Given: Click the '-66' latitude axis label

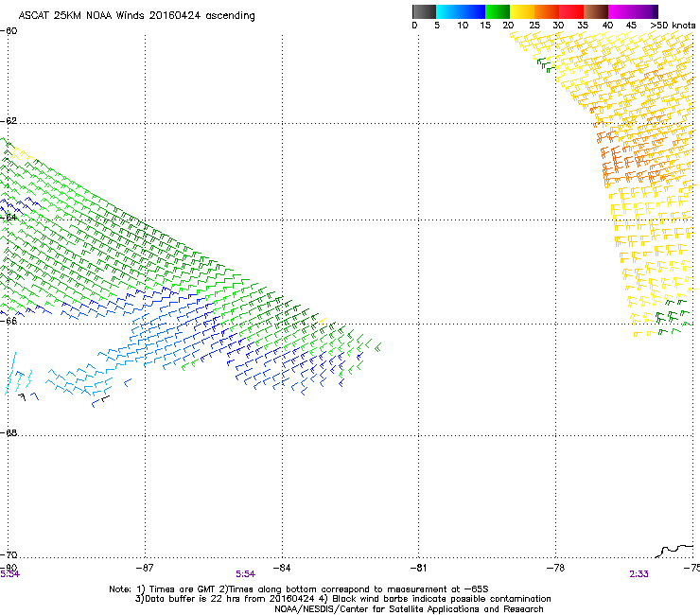Looking at the screenshot, I should click(x=9, y=321).
